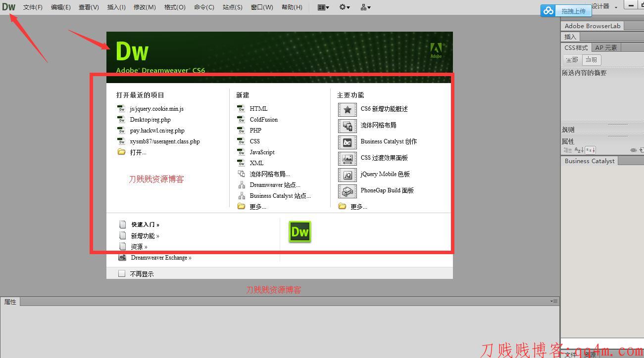The height and width of the screenshot is (358, 644).
Task: Select the CSS样式 panel tab
Action: pos(576,47)
